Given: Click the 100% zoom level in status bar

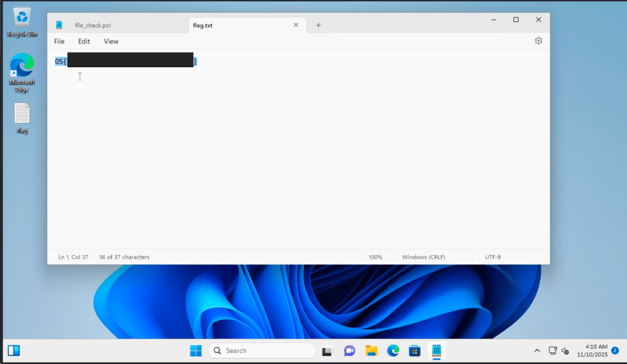Looking at the screenshot, I should point(375,257).
